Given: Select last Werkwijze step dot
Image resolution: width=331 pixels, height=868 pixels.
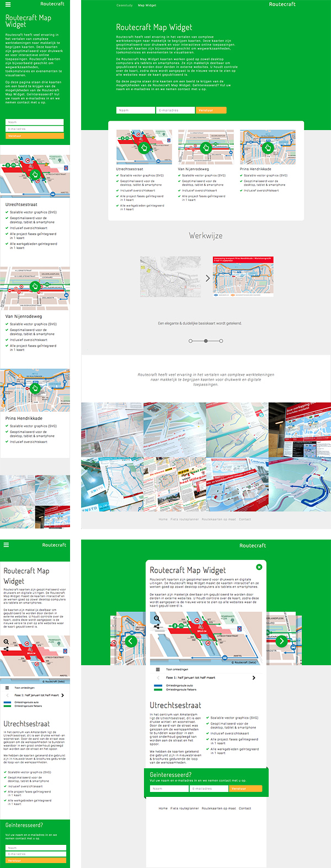Looking at the screenshot, I should (221, 341).
